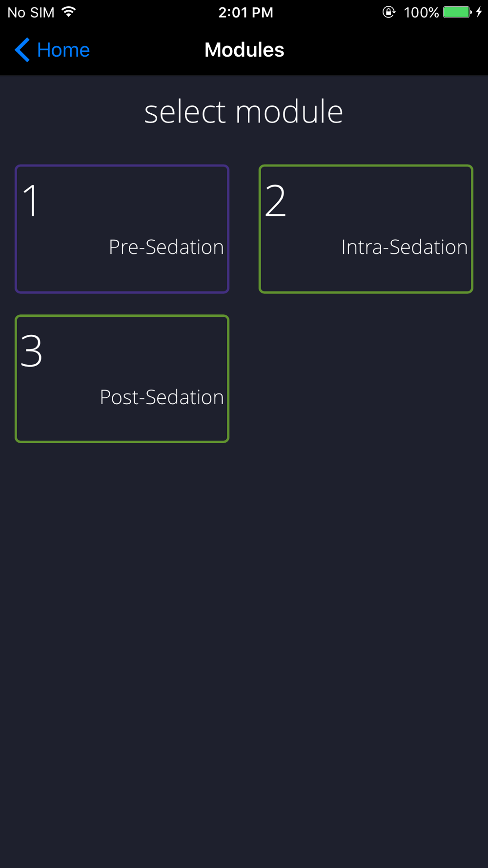Tap the 'No SIM' carrier text

click(31, 12)
